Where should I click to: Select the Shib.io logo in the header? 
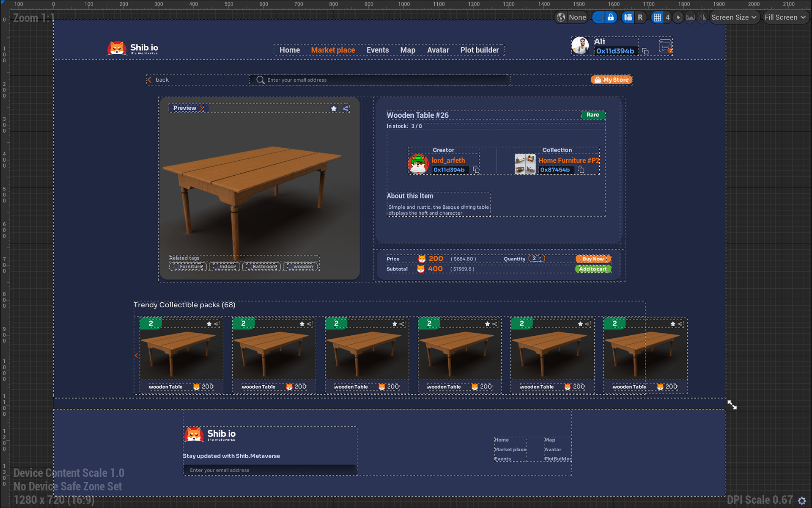point(133,48)
